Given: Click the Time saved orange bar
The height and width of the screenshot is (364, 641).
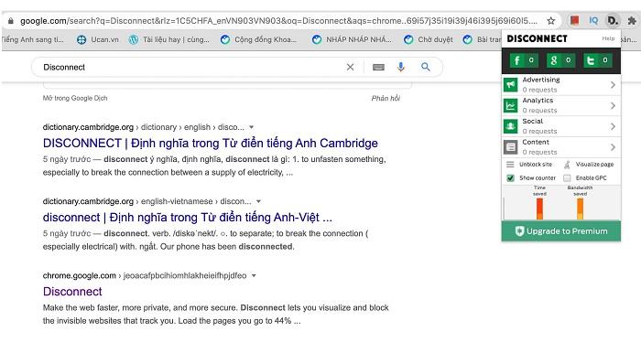Looking at the screenshot, I should 539,209.
